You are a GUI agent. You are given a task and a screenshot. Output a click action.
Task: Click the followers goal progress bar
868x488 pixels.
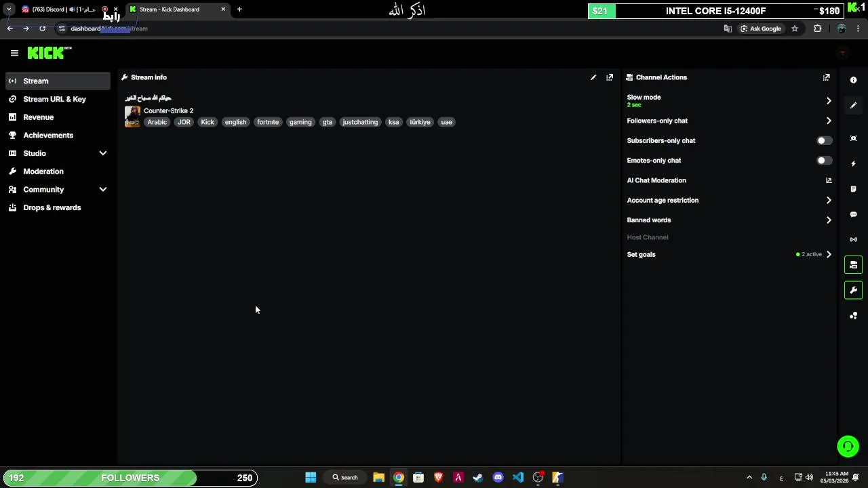pos(130,478)
